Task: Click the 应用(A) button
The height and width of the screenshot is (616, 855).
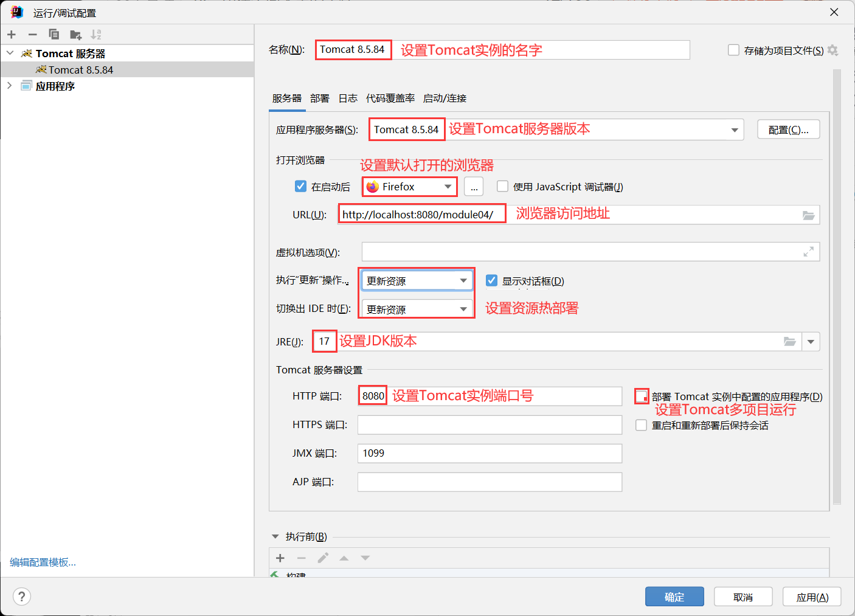Action: point(812,597)
